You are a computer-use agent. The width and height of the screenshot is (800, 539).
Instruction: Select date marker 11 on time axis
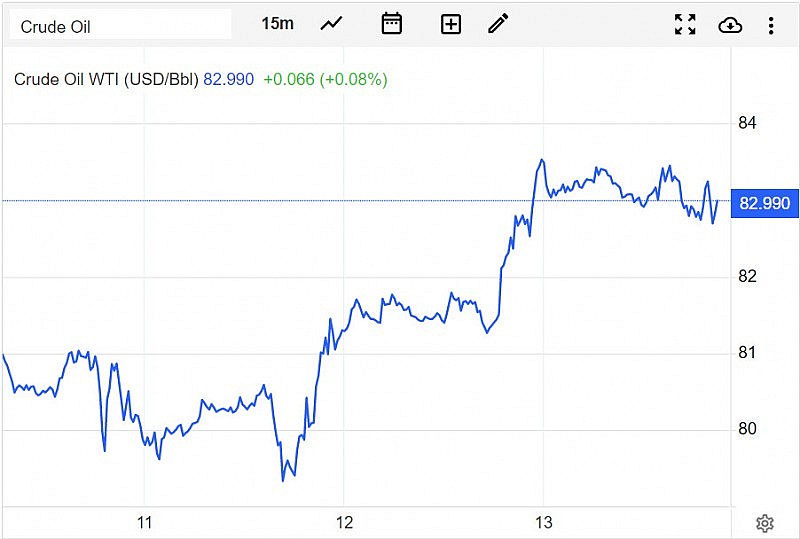point(145,522)
